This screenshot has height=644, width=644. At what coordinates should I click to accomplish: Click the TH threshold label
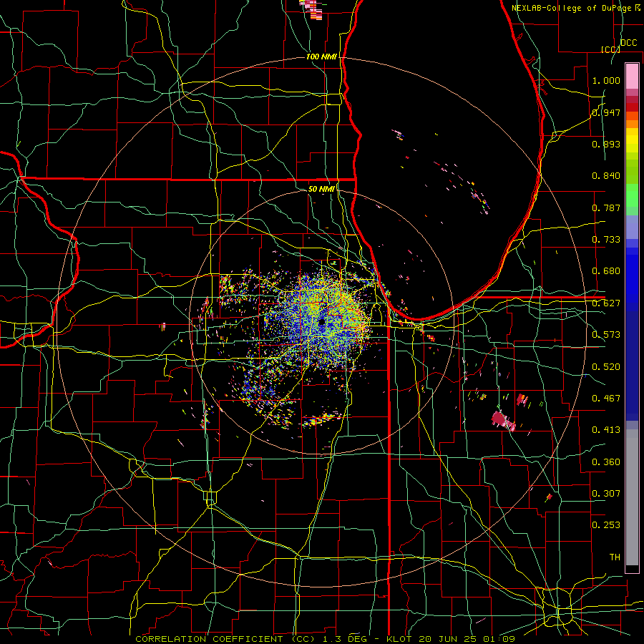615,557
